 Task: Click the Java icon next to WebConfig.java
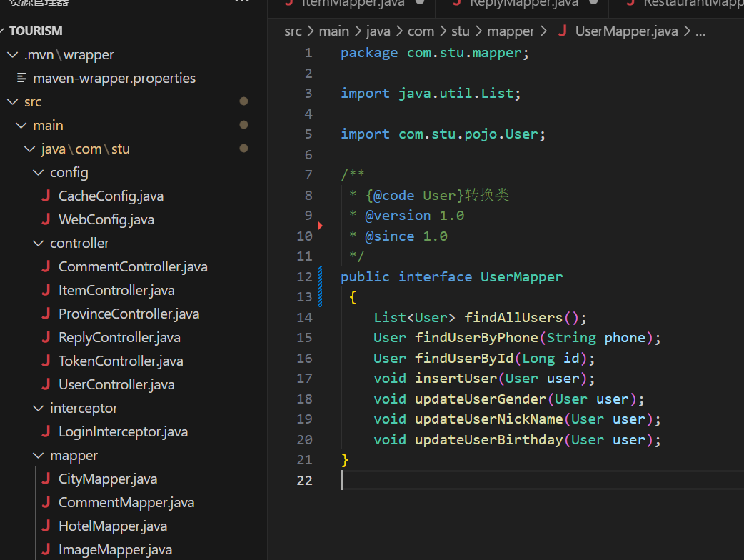46,220
